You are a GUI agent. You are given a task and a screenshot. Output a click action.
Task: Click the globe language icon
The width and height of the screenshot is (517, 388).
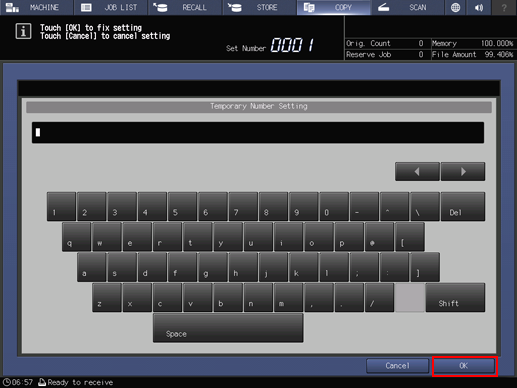455,7
